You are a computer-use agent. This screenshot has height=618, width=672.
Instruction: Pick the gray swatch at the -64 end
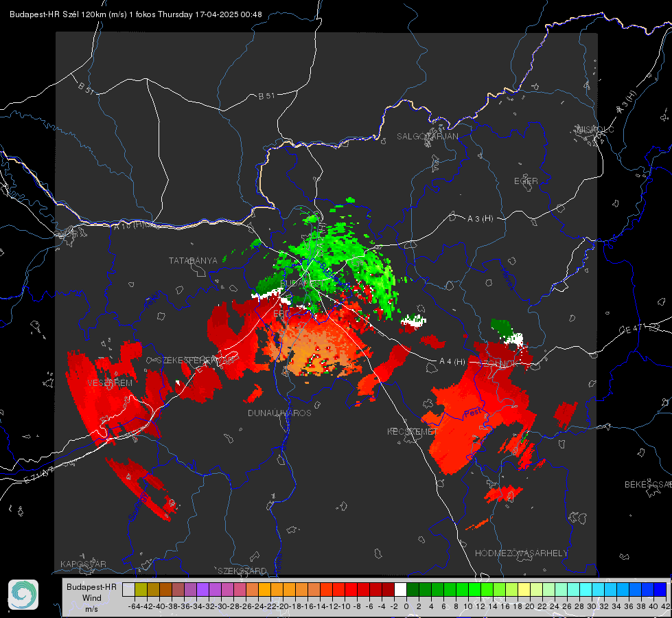coord(128,589)
